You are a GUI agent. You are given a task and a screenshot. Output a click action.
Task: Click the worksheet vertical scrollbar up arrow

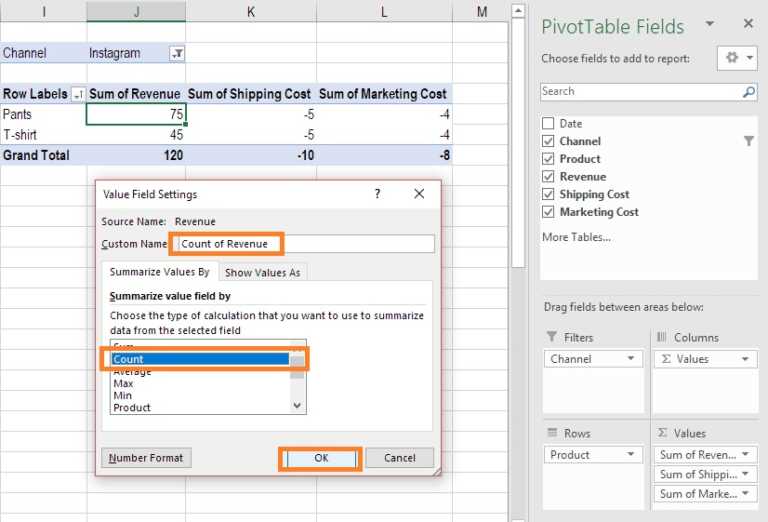click(x=518, y=10)
